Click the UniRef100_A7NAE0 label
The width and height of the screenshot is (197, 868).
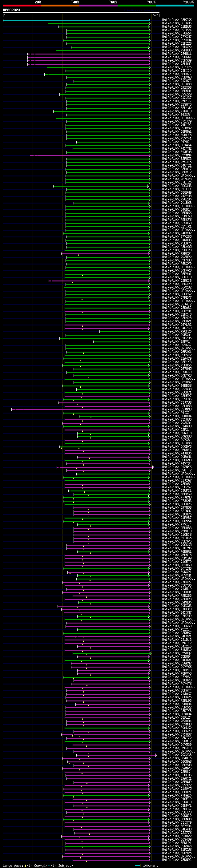coord(177,796)
